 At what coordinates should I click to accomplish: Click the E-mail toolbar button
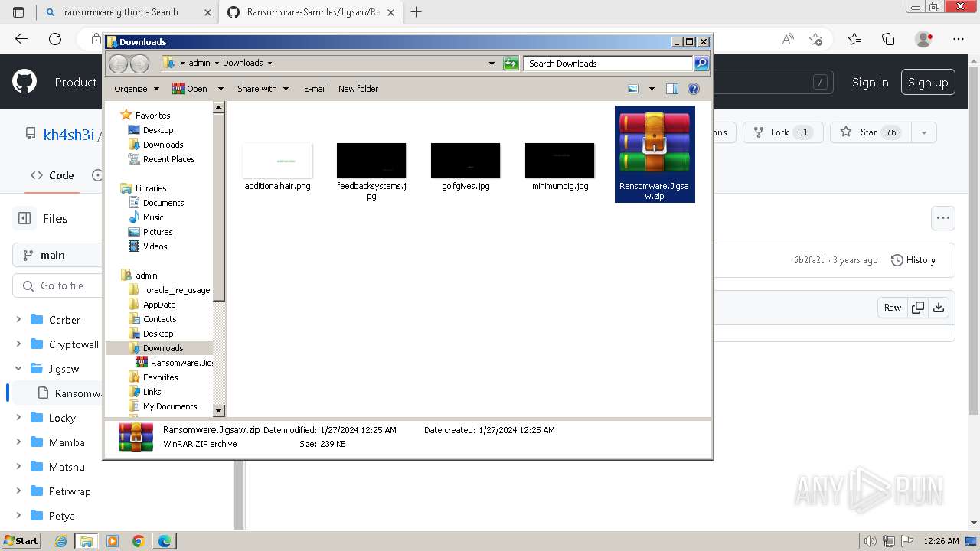315,89
